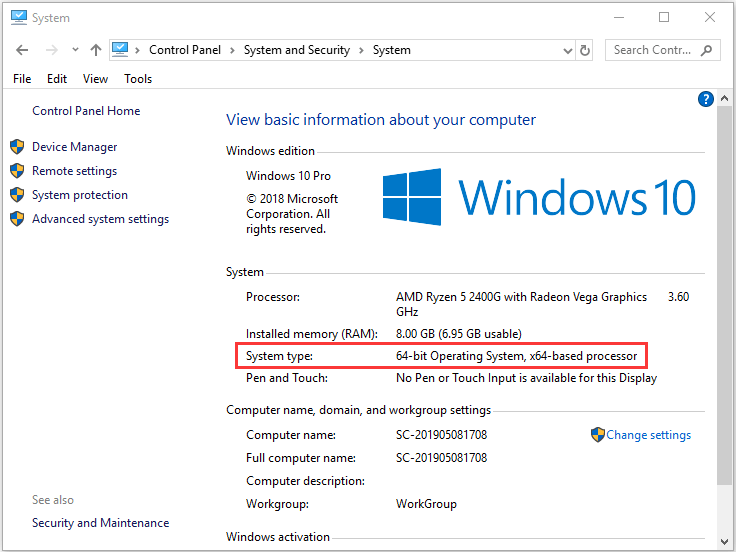
Task: Select the text Windows 10 Pro
Action: coord(288,176)
